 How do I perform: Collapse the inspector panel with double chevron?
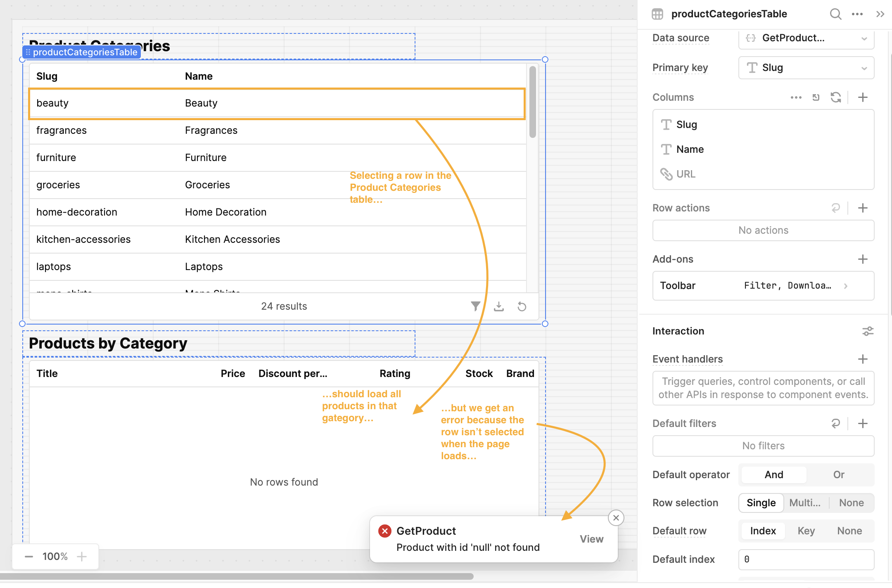(x=880, y=14)
